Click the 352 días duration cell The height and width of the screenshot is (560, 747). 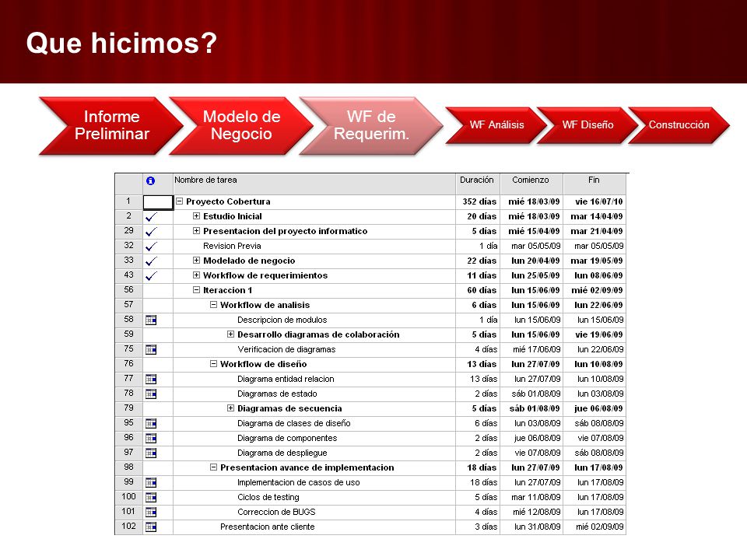pyautogui.click(x=479, y=202)
